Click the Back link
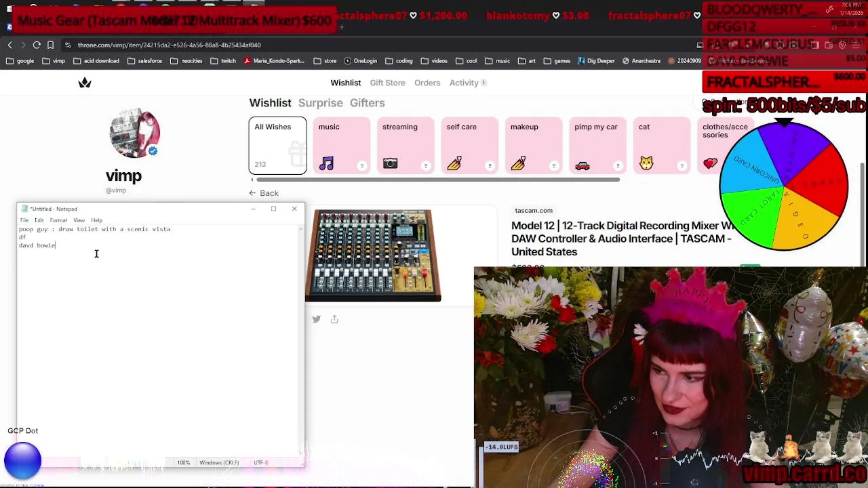 [264, 193]
